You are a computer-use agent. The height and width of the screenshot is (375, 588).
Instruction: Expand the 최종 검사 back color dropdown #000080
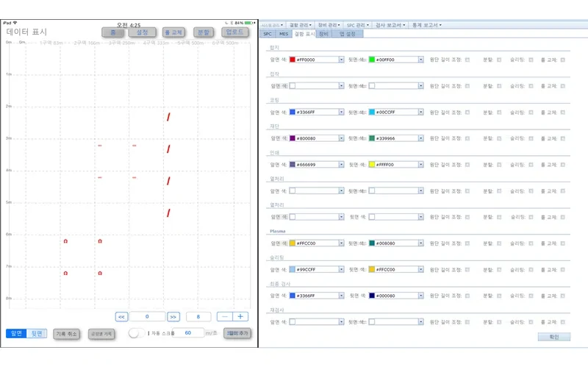[420, 296]
